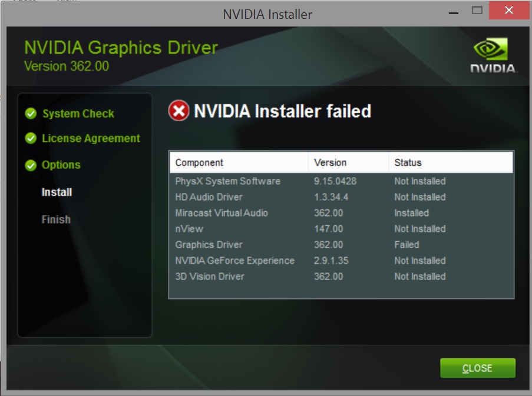Select the HD Audio Driver row

click(341, 197)
